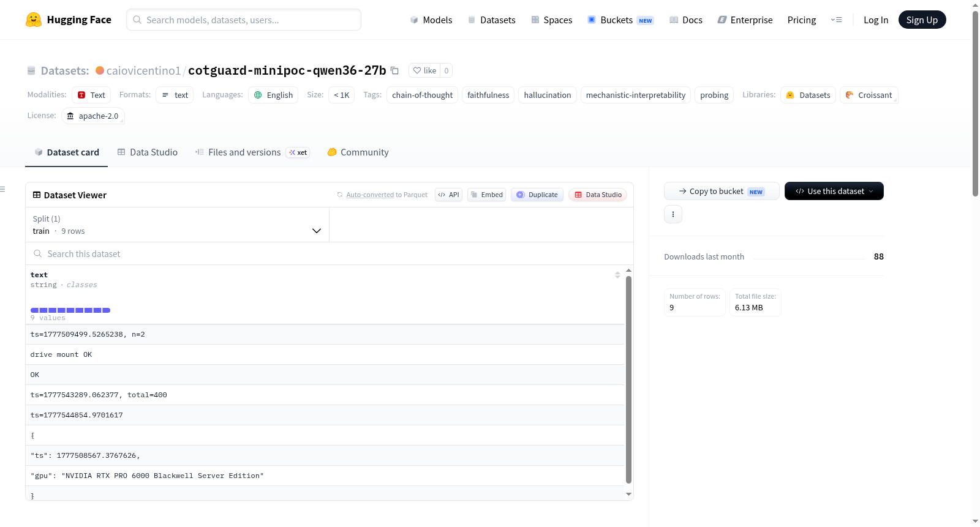Screen dimensions: 980x527
Task: Sort the text column using sort arrows
Action: (x=617, y=275)
